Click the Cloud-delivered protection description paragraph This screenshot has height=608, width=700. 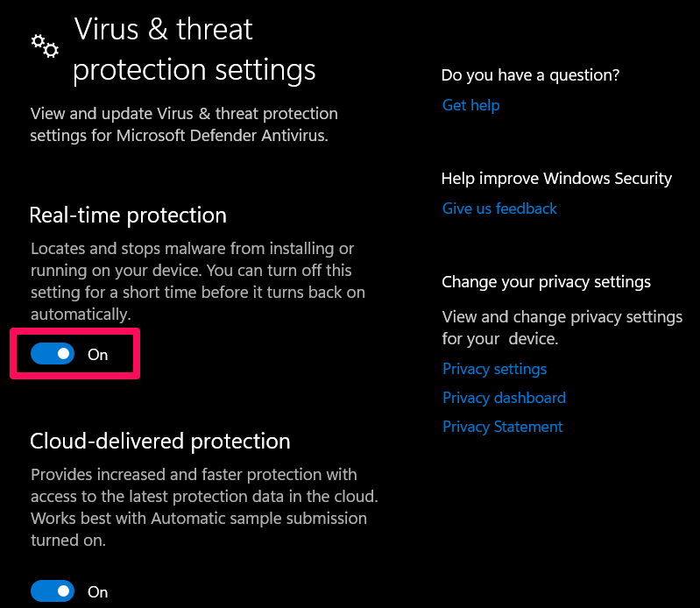pos(204,507)
